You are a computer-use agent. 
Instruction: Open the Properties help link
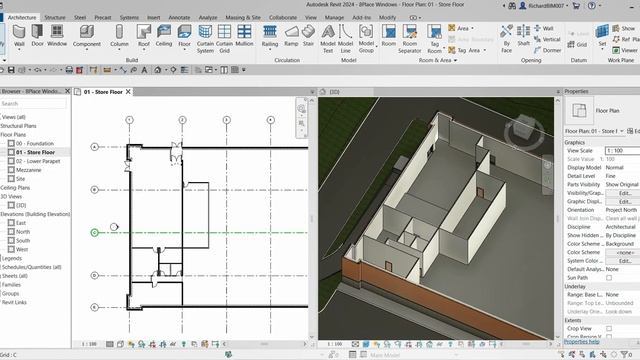(581, 342)
